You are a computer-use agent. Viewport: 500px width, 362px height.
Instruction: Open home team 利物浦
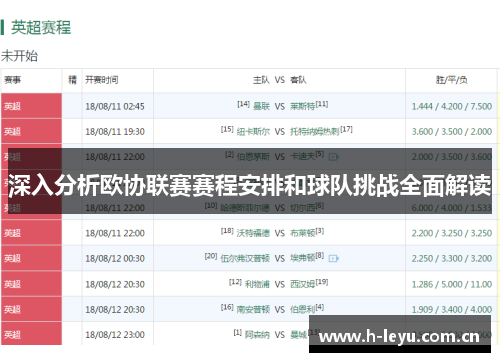[x=257, y=284]
